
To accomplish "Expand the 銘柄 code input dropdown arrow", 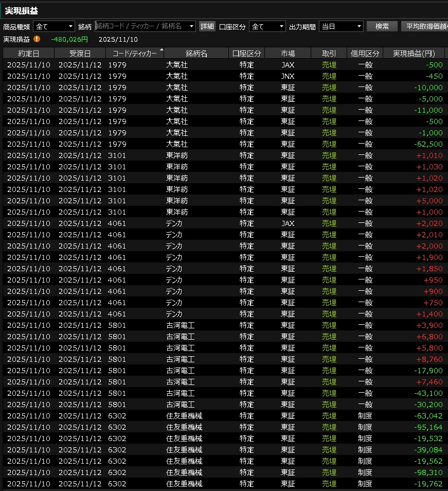I will [x=192, y=26].
